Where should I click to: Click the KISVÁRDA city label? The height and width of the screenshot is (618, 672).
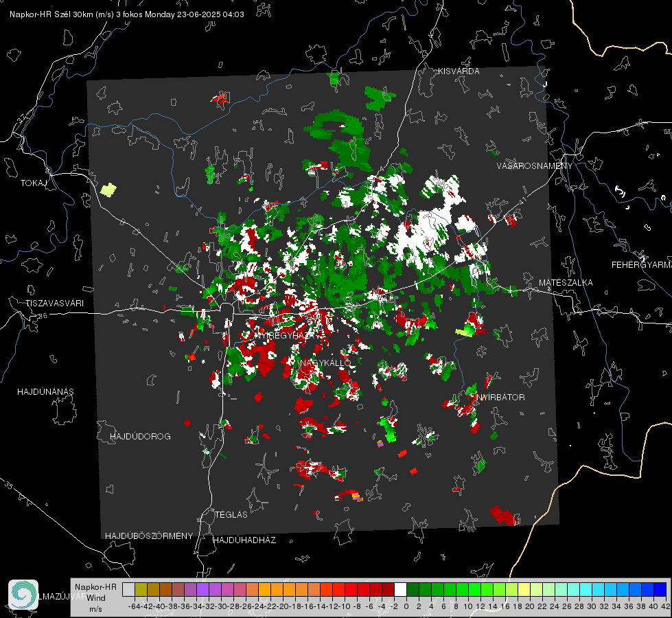[459, 71]
